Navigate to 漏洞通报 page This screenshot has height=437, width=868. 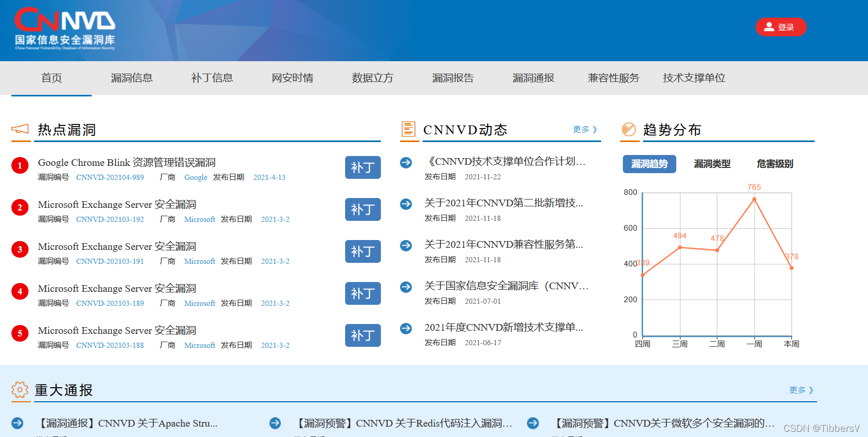click(x=533, y=78)
